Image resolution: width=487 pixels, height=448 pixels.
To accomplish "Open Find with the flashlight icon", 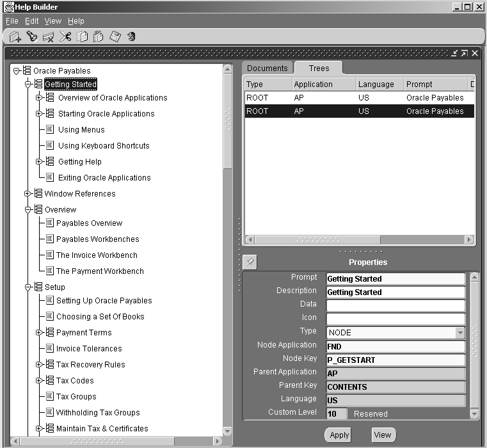I will click(x=32, y=36).
